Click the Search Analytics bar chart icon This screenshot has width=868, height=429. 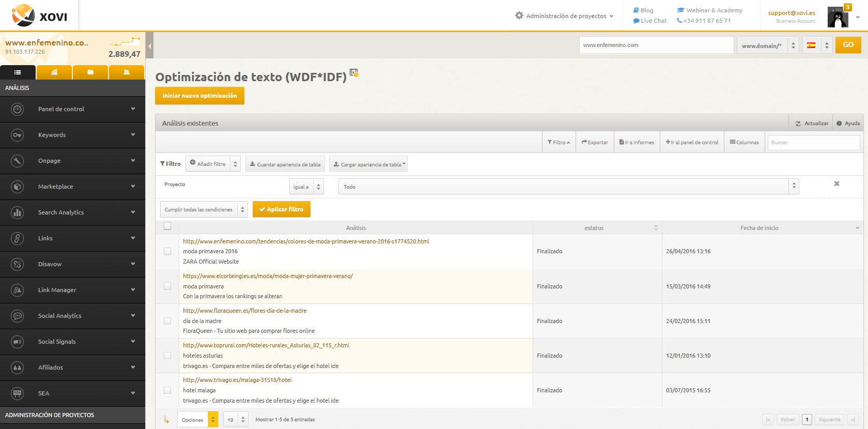click(18, 212)
